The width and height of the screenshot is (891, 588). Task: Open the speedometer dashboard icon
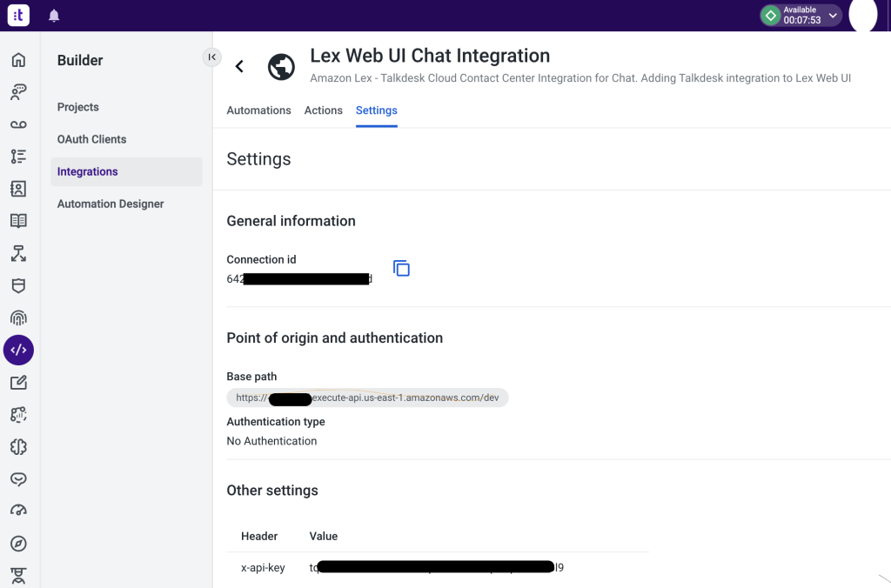tap(18, 511)
